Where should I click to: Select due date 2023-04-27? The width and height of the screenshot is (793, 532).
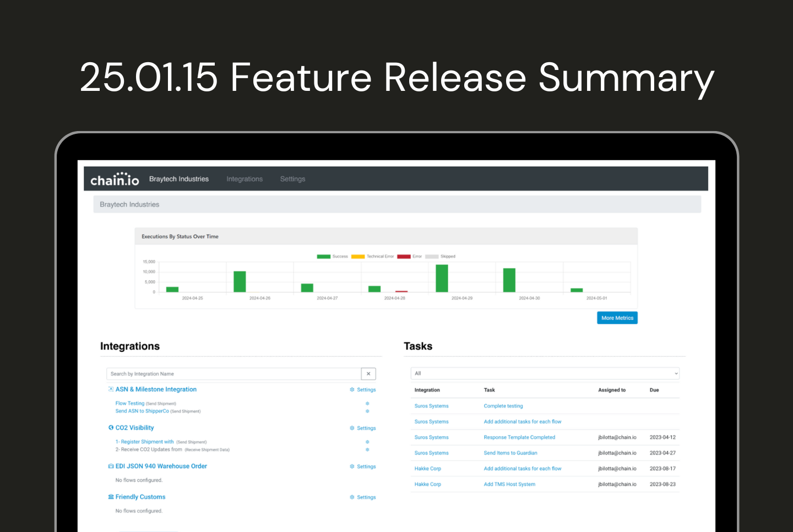662,453
